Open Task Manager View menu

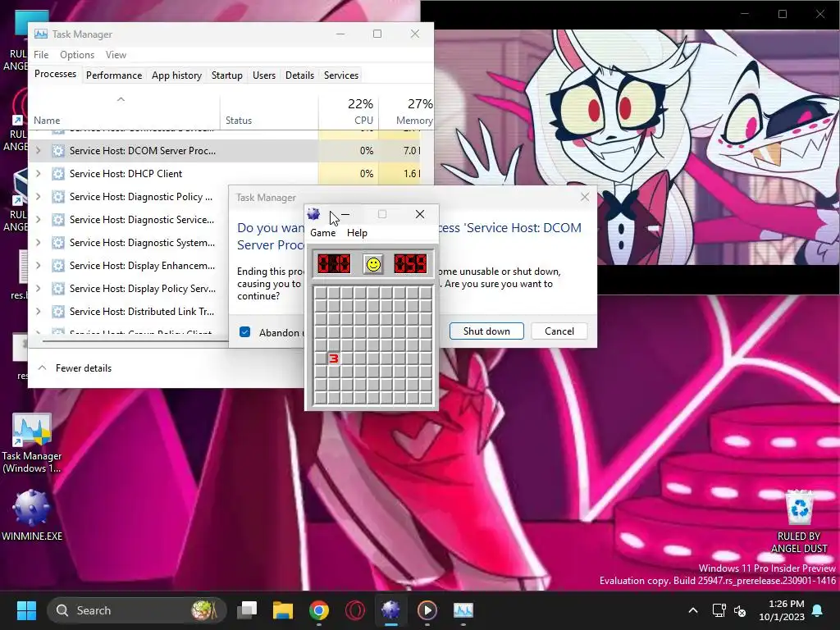(x=116, y=55)
